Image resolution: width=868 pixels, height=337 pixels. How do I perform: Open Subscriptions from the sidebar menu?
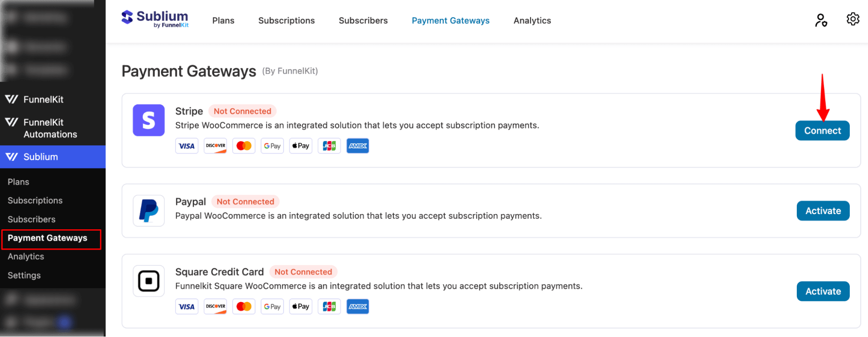[35, 200]
